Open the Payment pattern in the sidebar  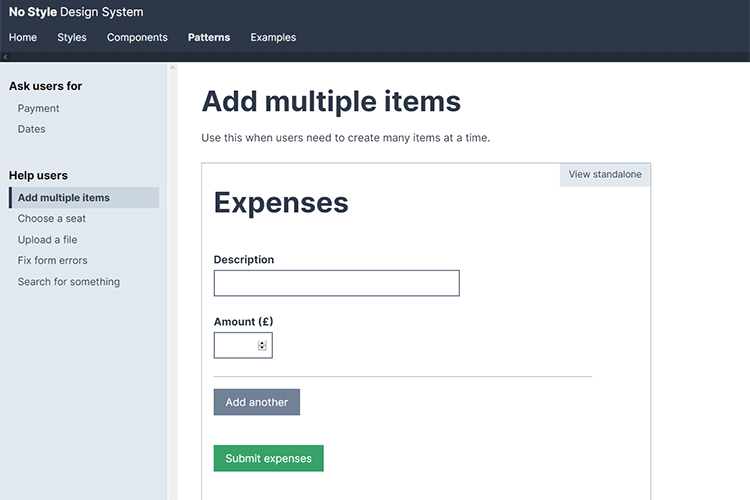click(39, 108)
